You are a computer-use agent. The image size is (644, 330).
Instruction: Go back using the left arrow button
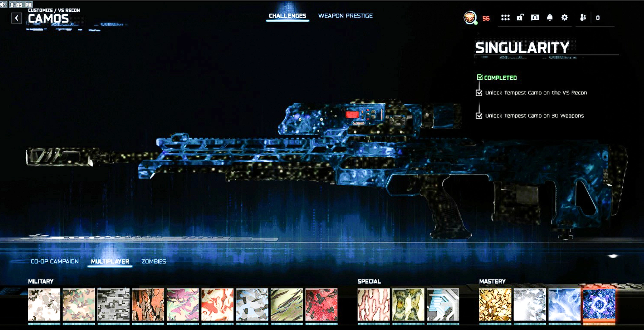16,18
